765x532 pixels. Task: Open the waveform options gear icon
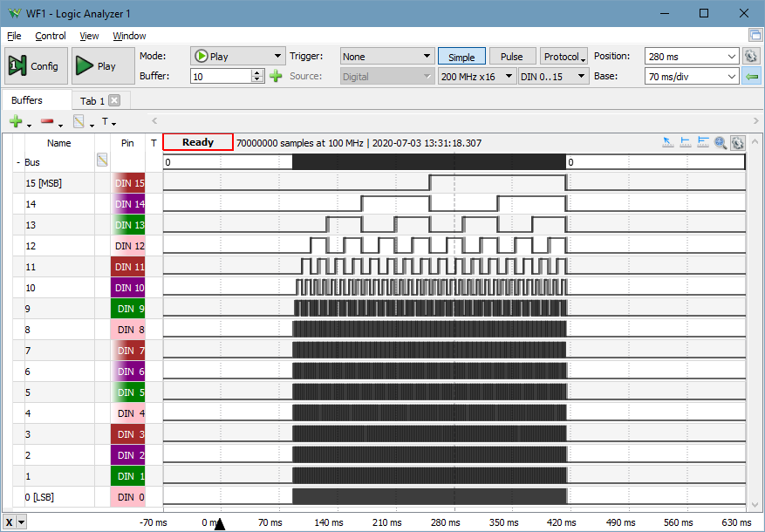pos(737,143)
